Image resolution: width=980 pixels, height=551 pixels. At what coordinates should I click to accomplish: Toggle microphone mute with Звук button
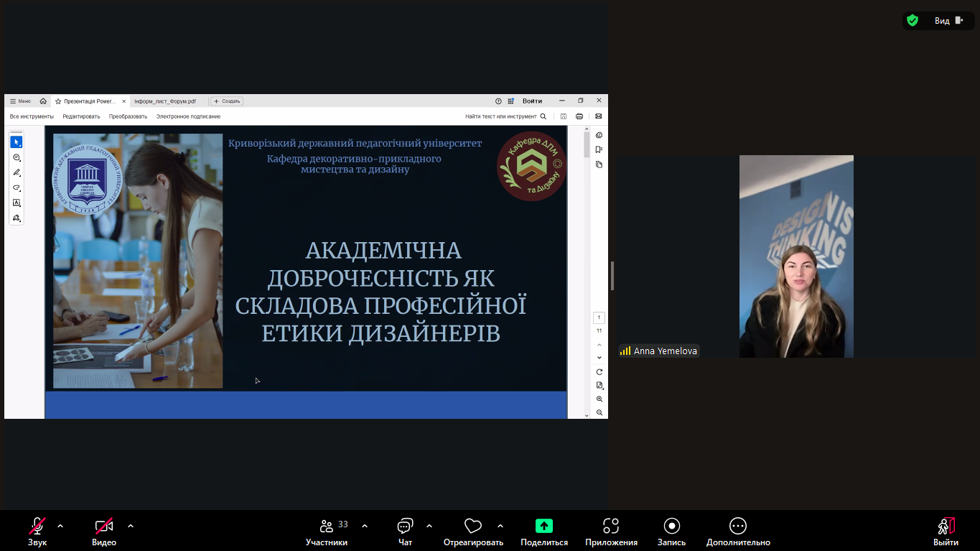click(37, 530)
